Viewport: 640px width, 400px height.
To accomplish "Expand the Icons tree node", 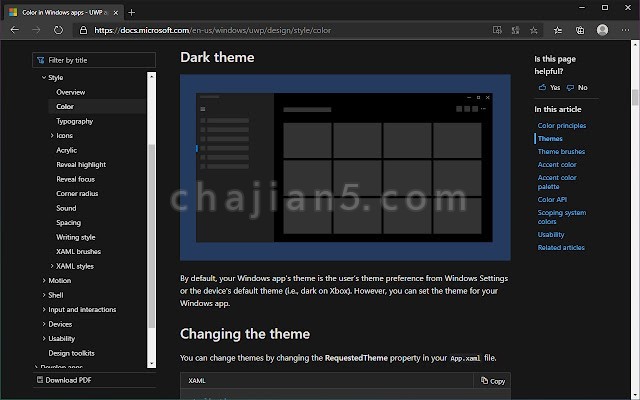I will pos(52,135).
